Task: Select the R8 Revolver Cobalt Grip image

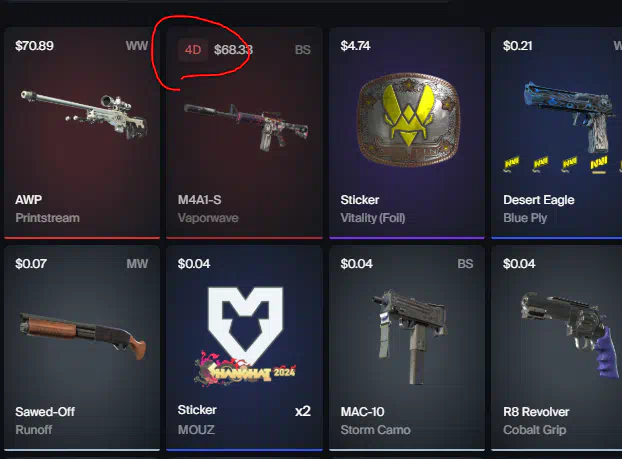Action: 570,335
